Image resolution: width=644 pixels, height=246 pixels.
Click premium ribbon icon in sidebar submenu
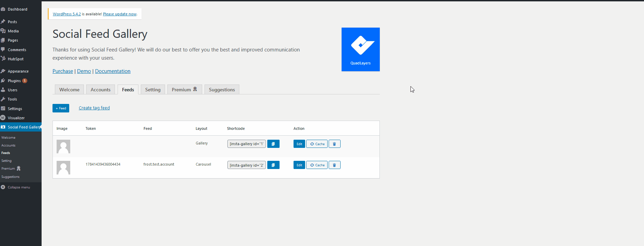(x=19, y=168)
